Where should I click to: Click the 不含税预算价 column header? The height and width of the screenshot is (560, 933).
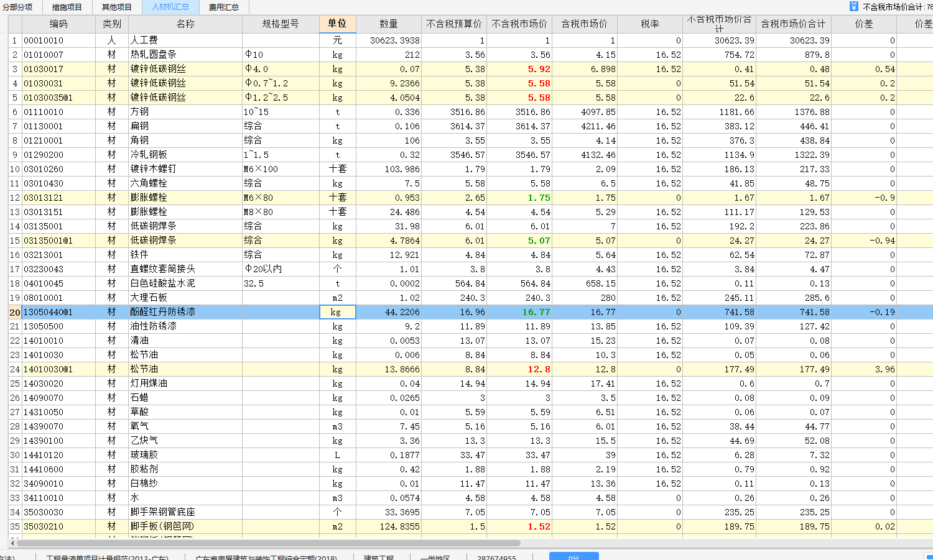(x=454, y=24)
